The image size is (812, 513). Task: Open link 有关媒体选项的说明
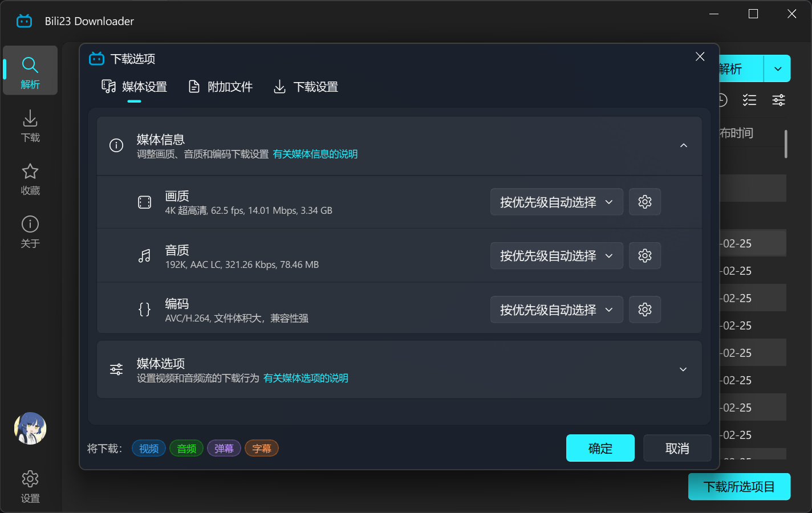coord(306,378)
